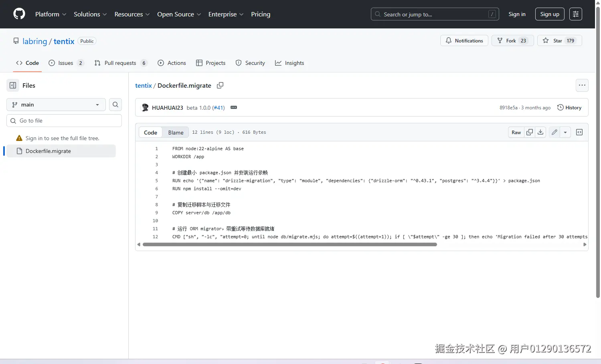The image size is (601, 364).
Task: Open the GitHub homepage logo
Action: point(19,14)
